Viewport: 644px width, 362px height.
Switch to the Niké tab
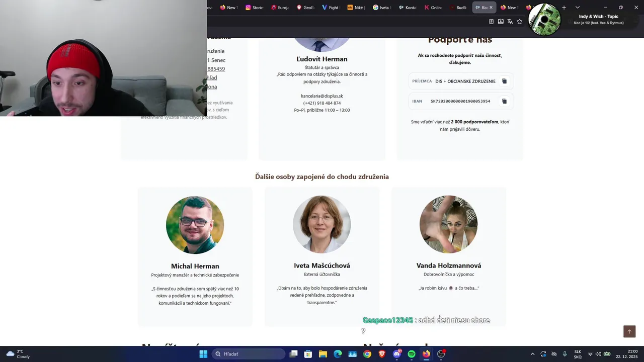357,8
